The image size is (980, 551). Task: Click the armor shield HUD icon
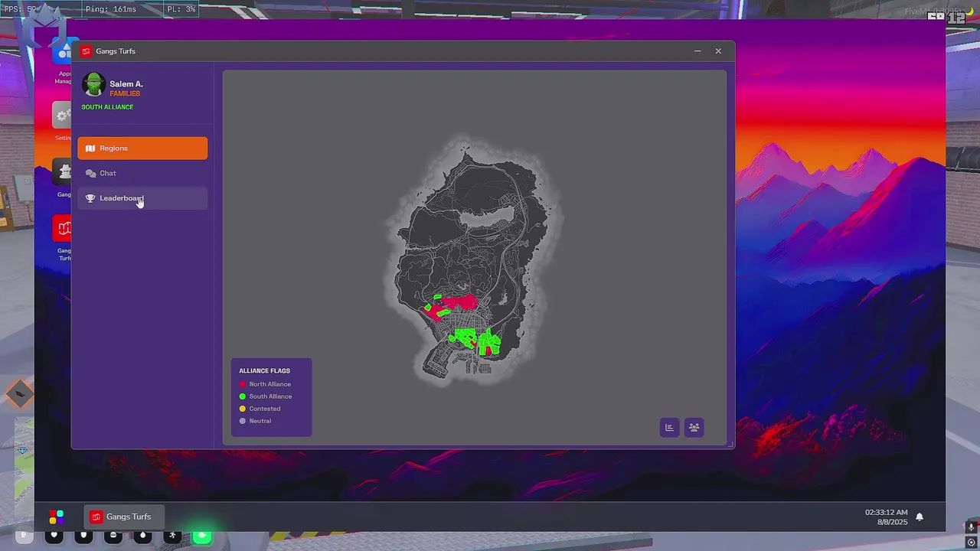coord(83,536)
